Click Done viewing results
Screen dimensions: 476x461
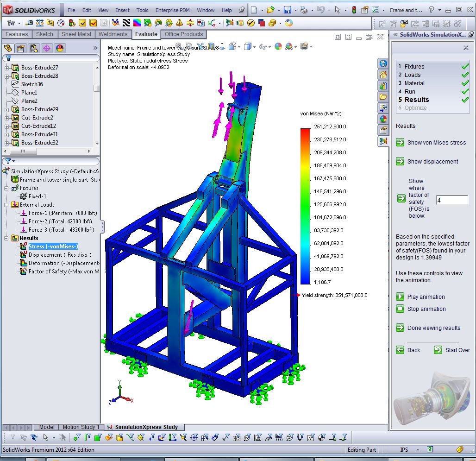429,328
